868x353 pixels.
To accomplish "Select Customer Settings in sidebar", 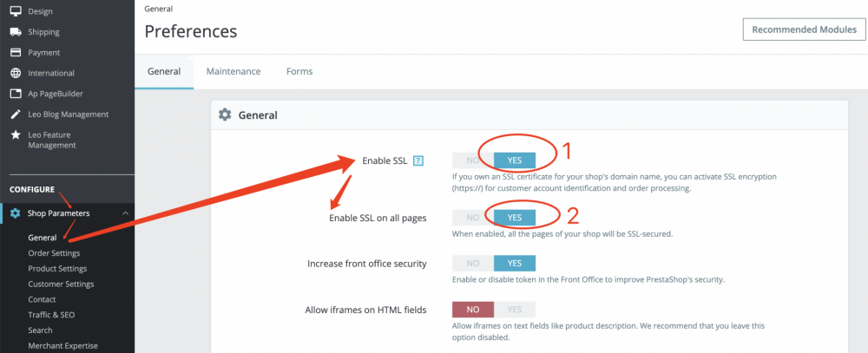I will pos(61,284).
